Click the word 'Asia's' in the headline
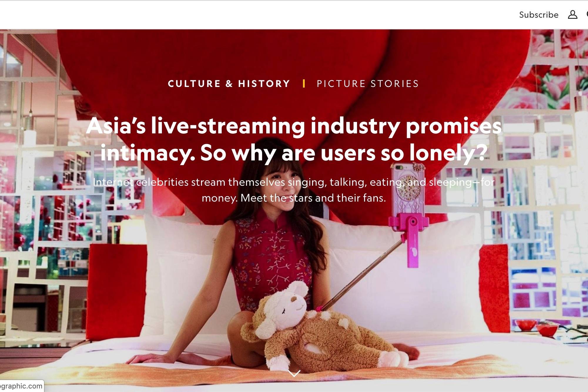This screenshot has height=392, width=588. (x=116, y=126)
